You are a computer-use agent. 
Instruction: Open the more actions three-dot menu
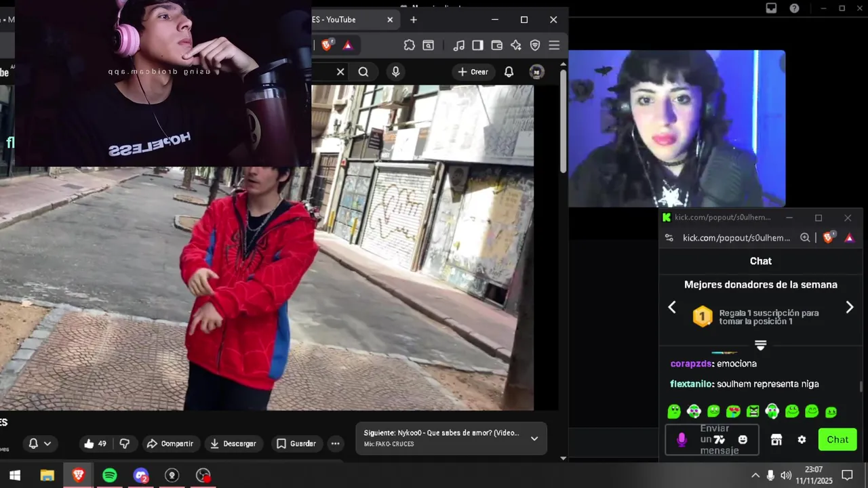335,444
